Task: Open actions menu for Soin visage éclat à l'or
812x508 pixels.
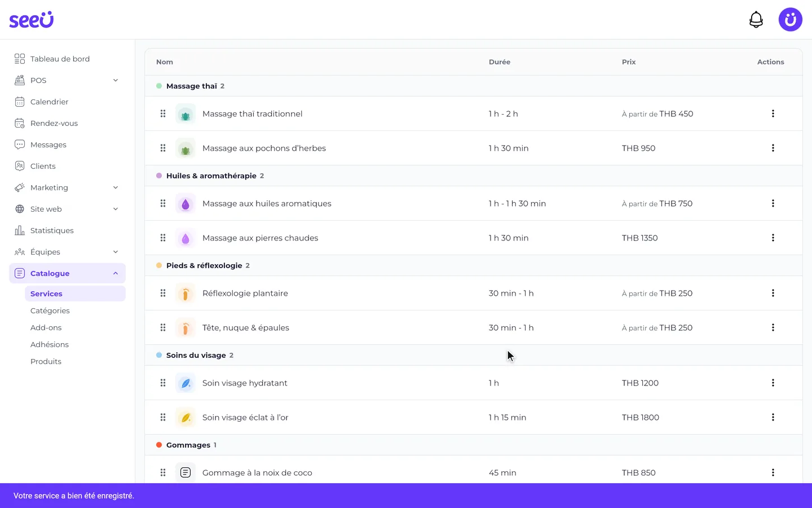Action: (x=773, y=417)
